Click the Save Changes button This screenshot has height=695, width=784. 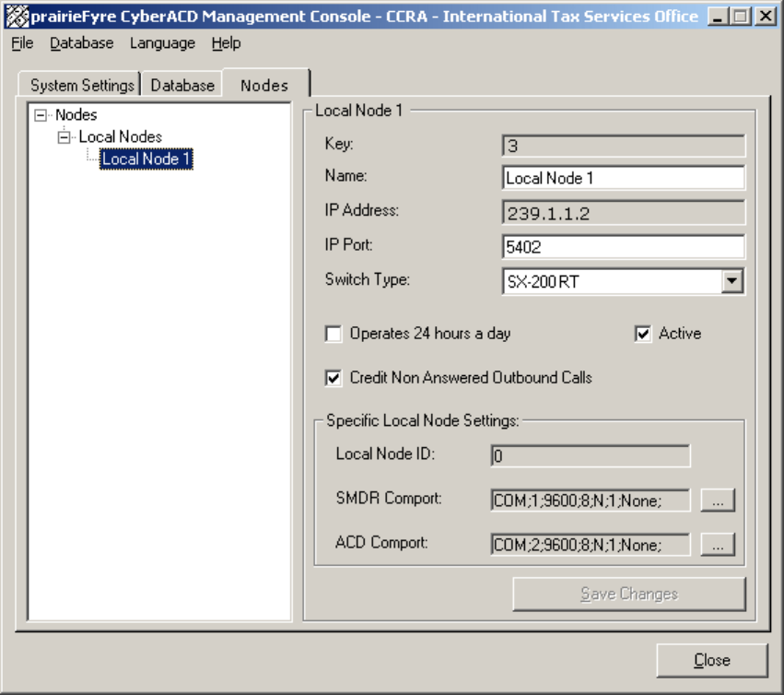629,594
